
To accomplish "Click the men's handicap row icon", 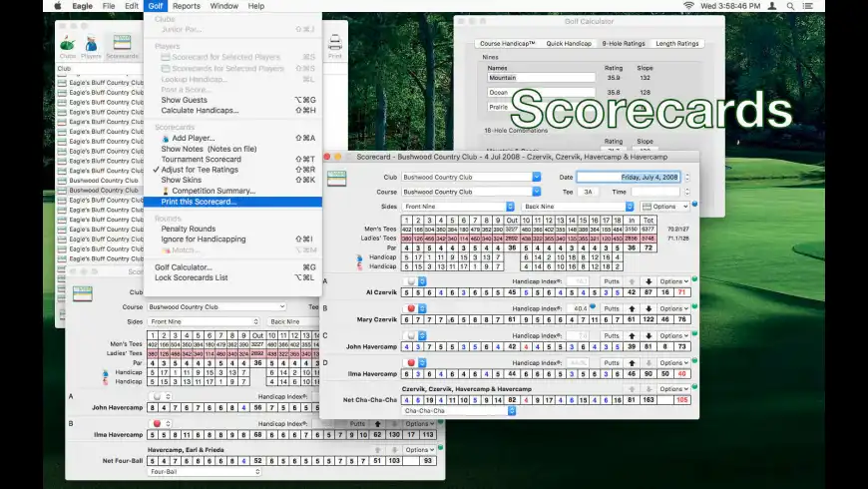I will 359,257.
